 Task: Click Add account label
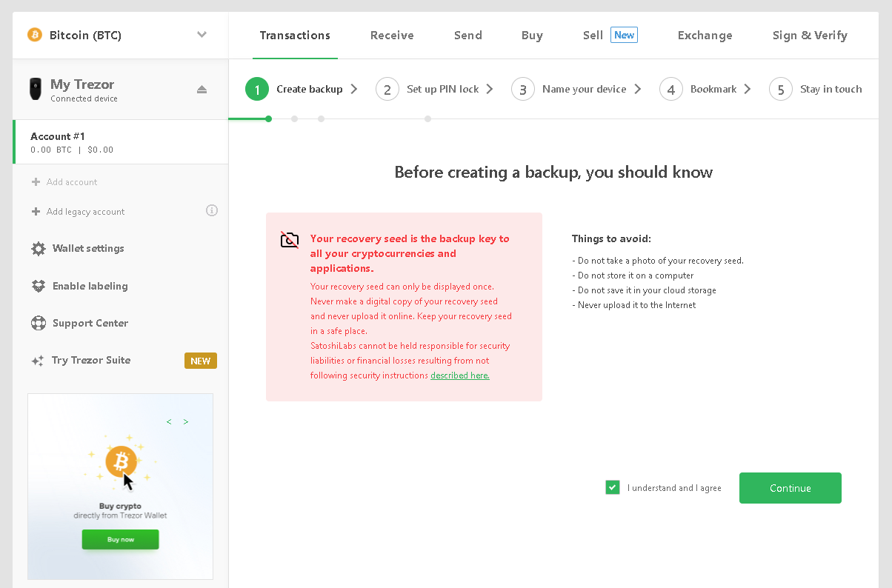(72, 182)
